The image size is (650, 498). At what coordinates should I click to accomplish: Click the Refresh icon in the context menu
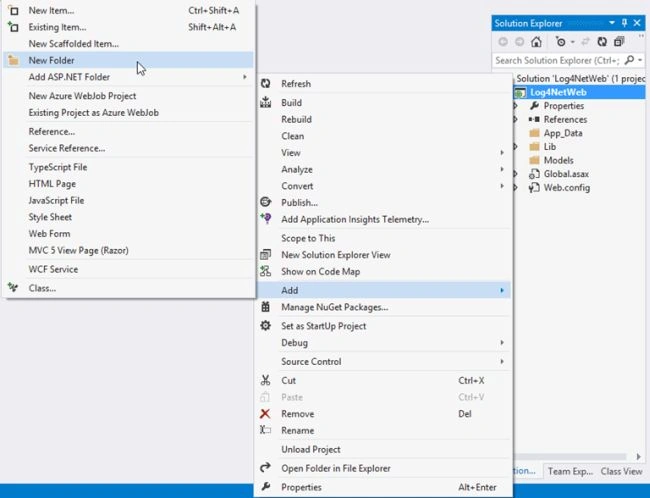pos(265,84)
